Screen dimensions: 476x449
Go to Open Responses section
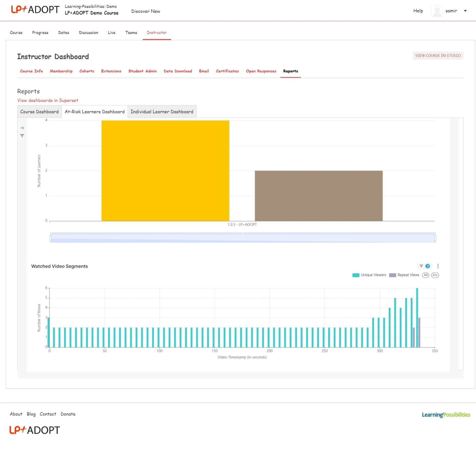[x=261, y=71]
